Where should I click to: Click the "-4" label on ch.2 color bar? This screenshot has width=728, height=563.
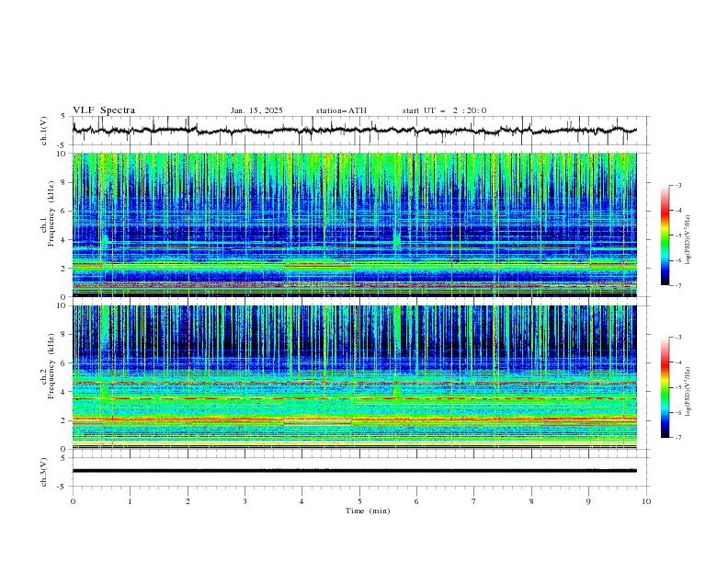coord(677,362)
